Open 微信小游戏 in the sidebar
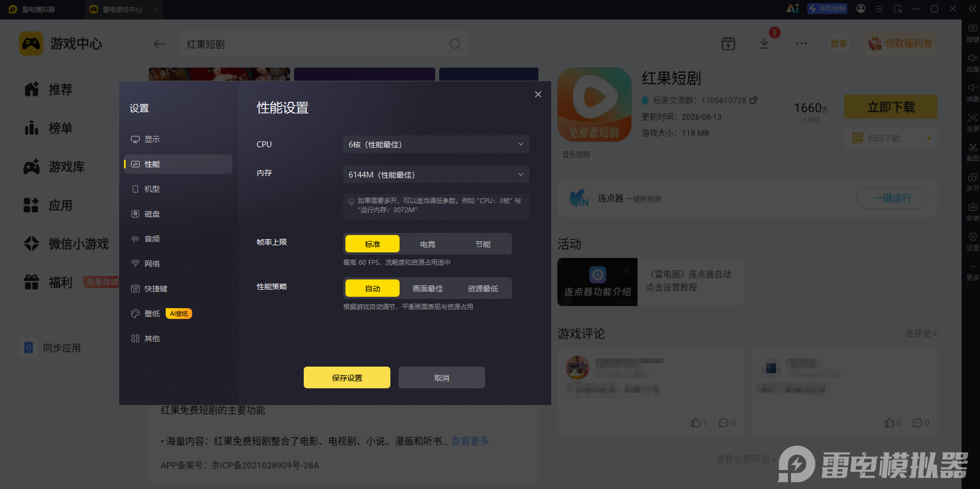The width and height of the screenshot is (980, 489). (x=66, y=244)
